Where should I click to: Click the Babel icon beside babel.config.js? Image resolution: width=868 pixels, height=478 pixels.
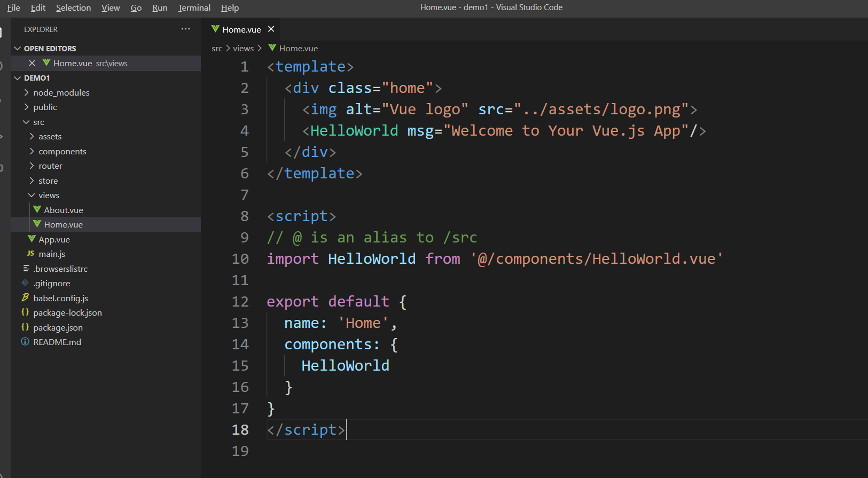click(25, 297)
